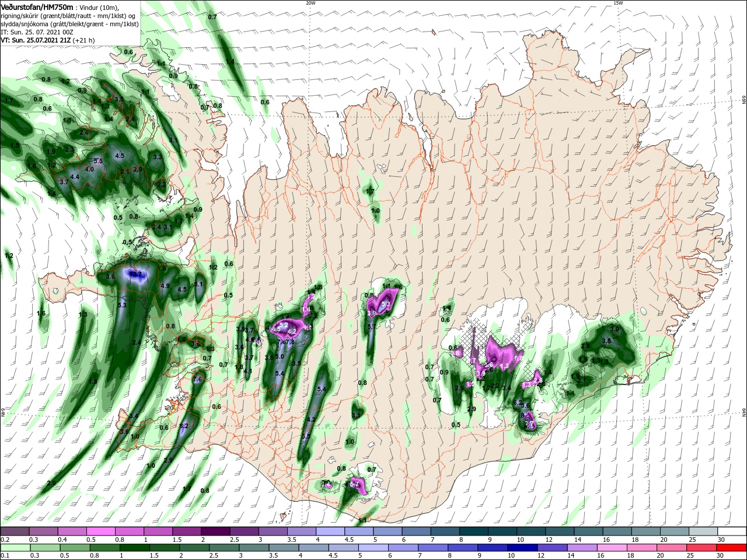This screenshot has width=747, height=560.
Task: Click the 0.2 label in the snow legend
Action: click(x=5, y=540)
